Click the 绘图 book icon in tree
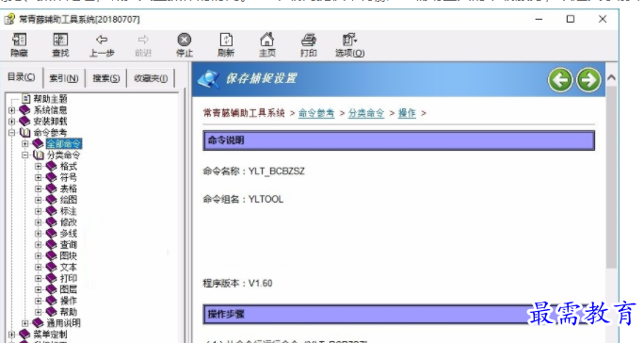644x343 pixels. coord(52,200)
